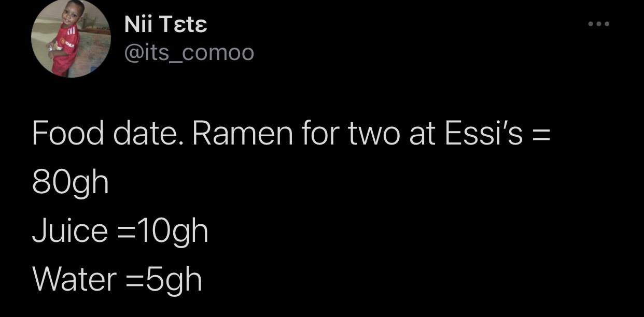Click the word Juice
644x317 pixels.
point(69,232)
